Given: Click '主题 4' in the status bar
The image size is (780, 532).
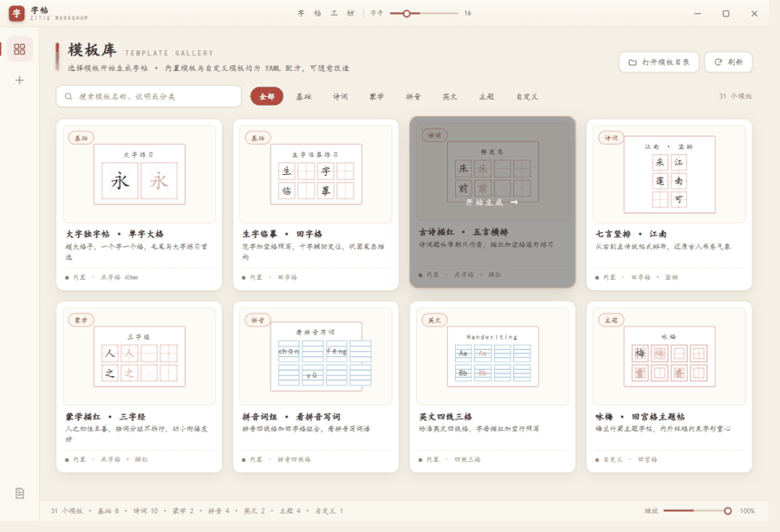Looking at the screenshot, I should (x=290, y=510).
